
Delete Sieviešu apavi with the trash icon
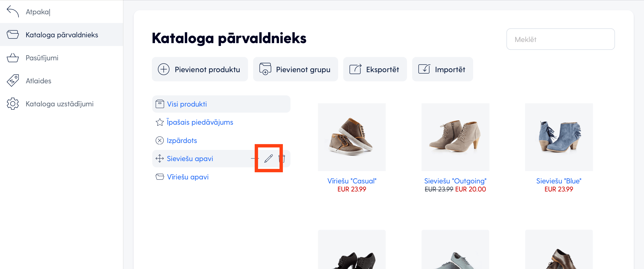pos(282,159)
